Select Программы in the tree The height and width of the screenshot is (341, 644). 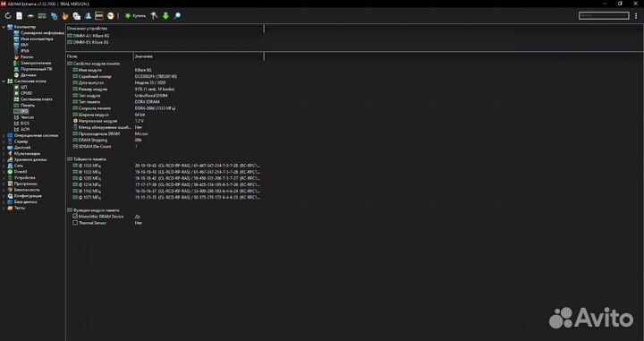click(25, 183)
